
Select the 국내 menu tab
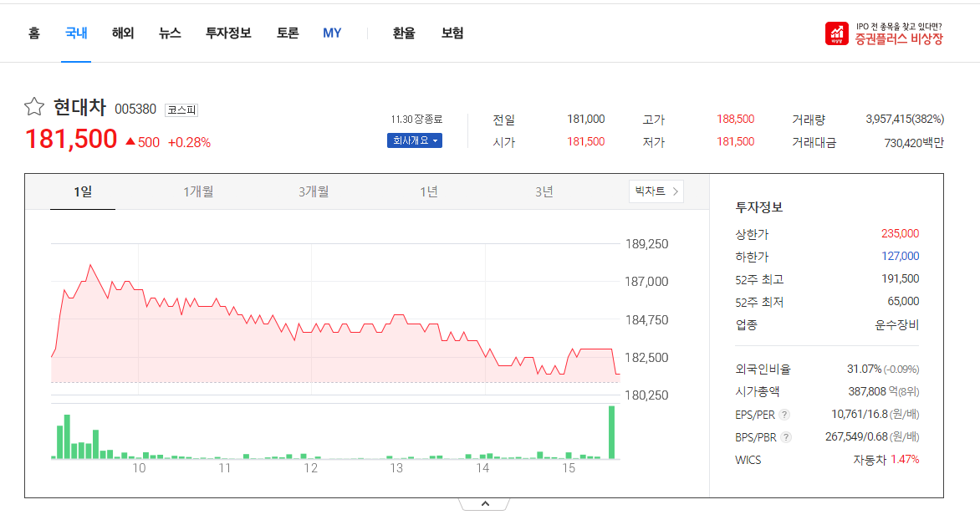click(76, 33)
